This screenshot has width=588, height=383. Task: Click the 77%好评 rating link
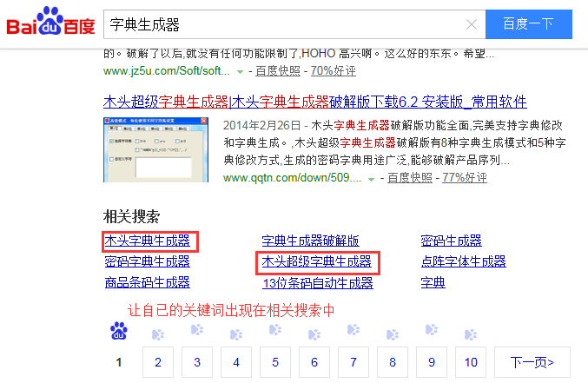pyautogui.click(x=464, y=178)
